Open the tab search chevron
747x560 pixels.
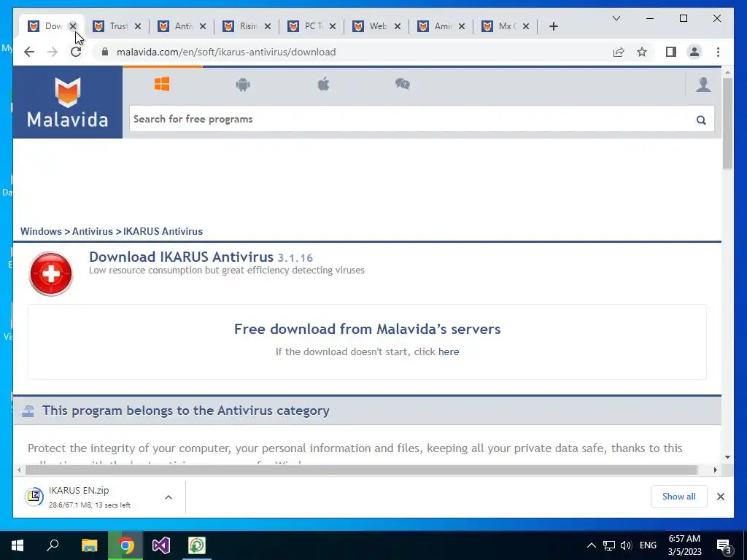[616, 18]
